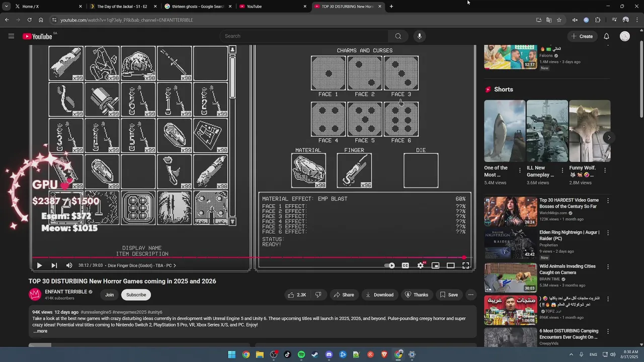
Task: Show hidden system tray icons
Action: (571, 354)
